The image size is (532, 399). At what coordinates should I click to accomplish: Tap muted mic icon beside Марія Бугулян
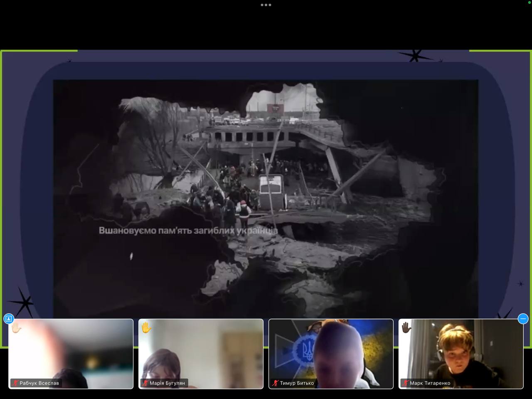pos(145,383)
